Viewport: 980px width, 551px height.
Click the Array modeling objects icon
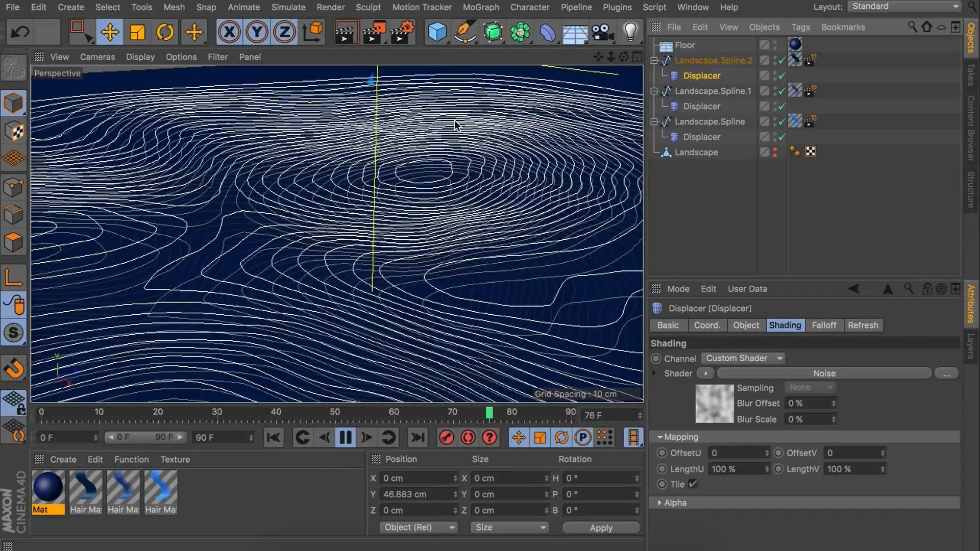tap(520, 33)
